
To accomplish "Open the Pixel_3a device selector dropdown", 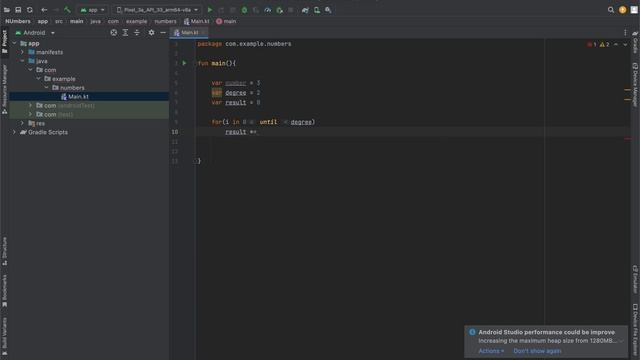I will tap(157, 10).
